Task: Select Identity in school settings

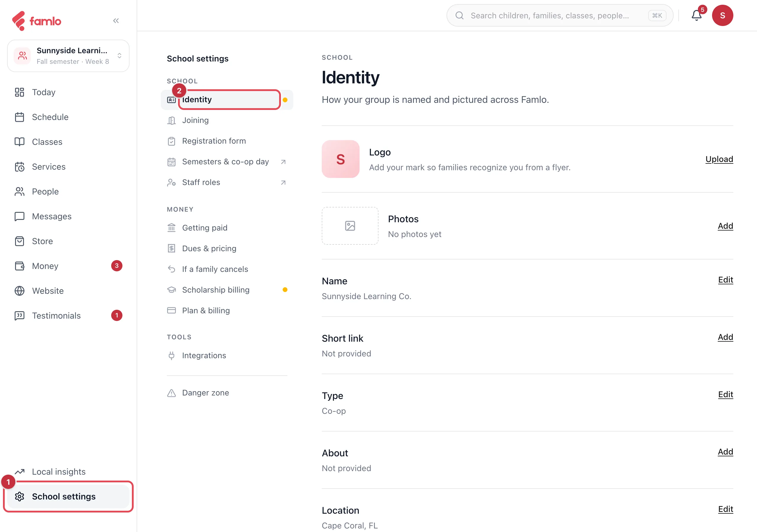Action: (x=227, y=100)
